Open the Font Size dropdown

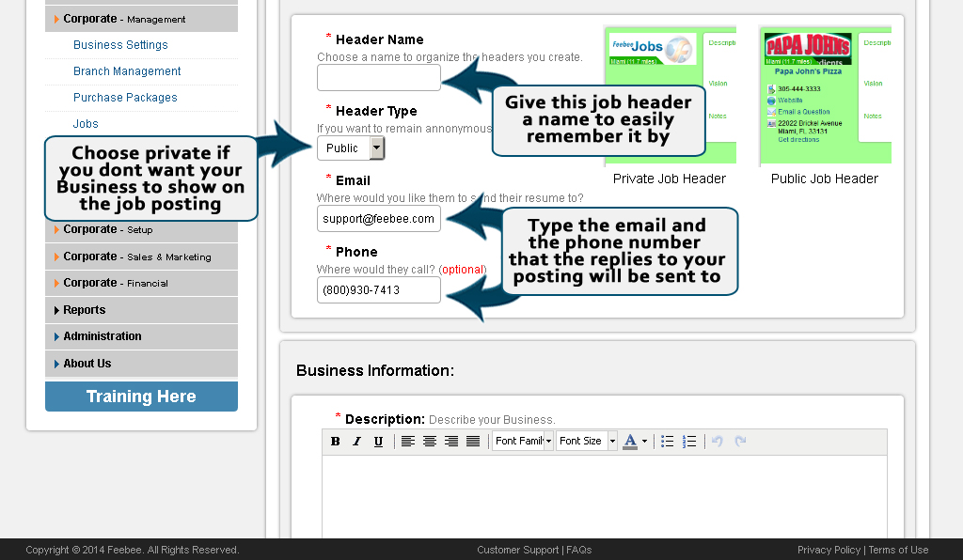[586, 441]
